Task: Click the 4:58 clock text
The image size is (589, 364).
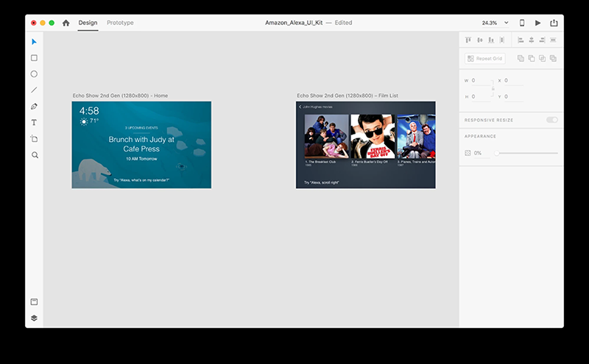Action: pos(89,111)
